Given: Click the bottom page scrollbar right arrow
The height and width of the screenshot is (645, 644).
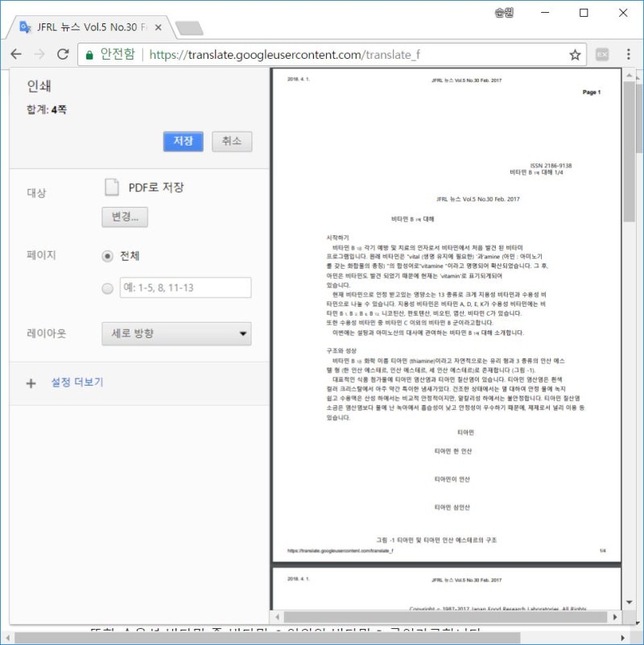Looking at the screenshot, I should (622, 638).
